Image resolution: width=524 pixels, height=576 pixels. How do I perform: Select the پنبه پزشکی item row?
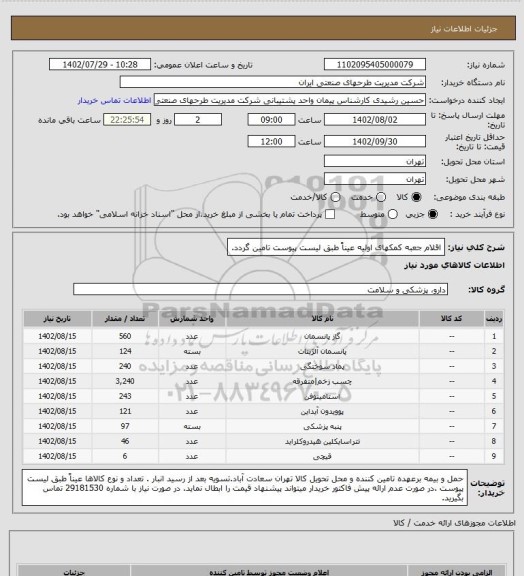[263, 426]
